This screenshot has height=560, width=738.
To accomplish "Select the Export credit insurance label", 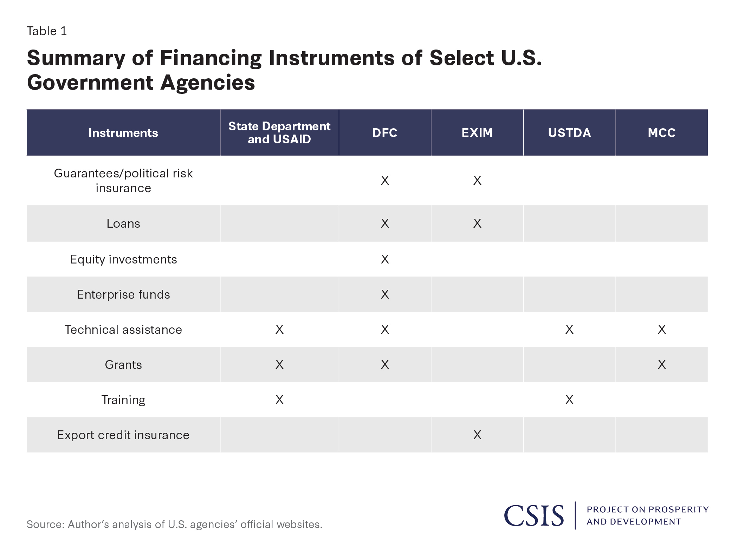I will (123, 435).
